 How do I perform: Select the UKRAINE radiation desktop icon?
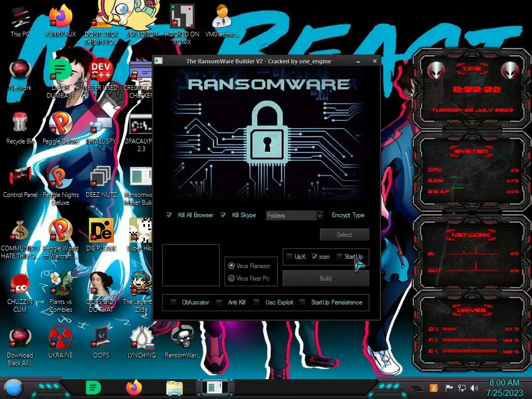pos(60,343)
